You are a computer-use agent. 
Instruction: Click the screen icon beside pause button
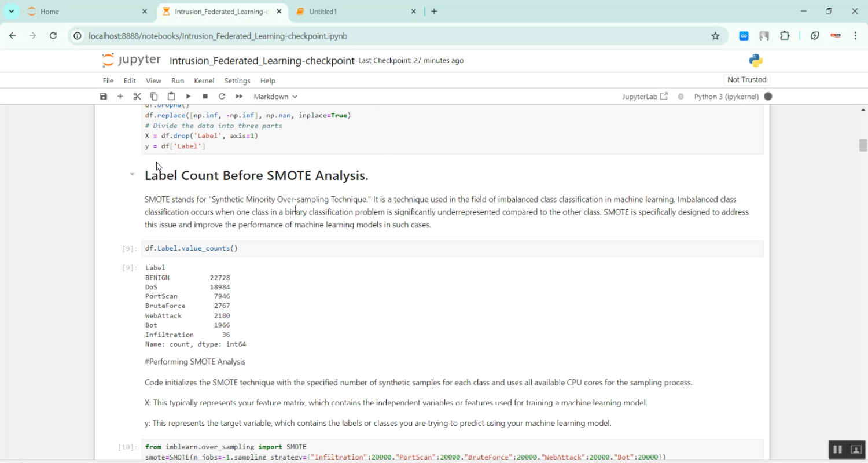[x=856, y=450]
